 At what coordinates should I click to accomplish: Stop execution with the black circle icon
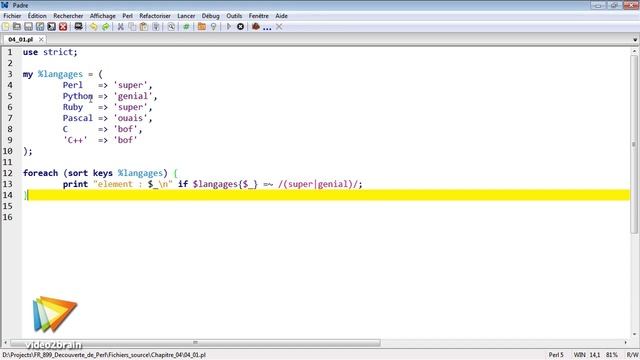pos(240,27)
